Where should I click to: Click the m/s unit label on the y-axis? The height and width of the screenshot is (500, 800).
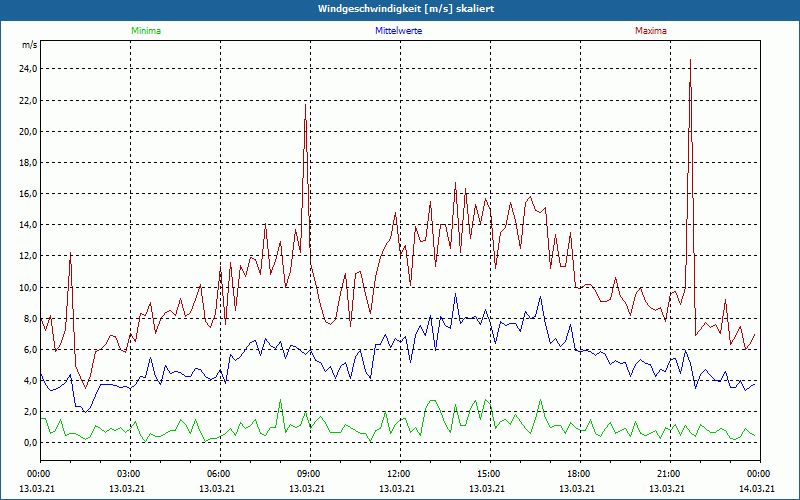(x=30, y=45)
